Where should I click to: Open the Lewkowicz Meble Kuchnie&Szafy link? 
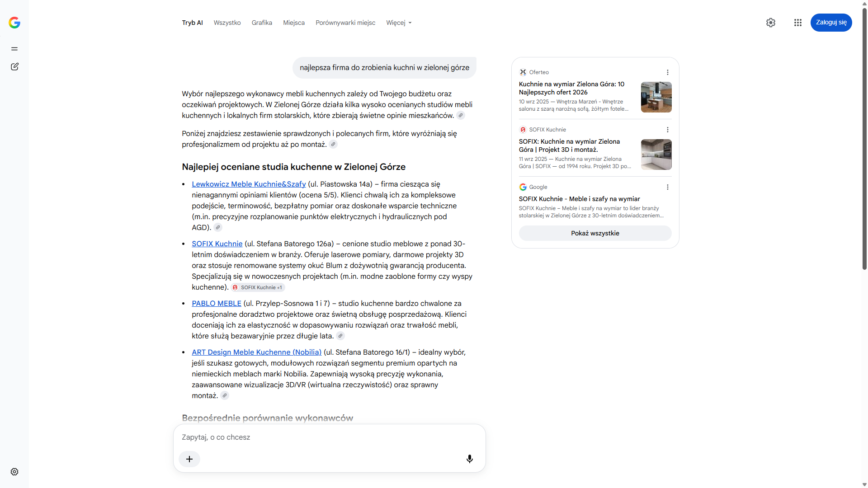[x=249, y=184]
